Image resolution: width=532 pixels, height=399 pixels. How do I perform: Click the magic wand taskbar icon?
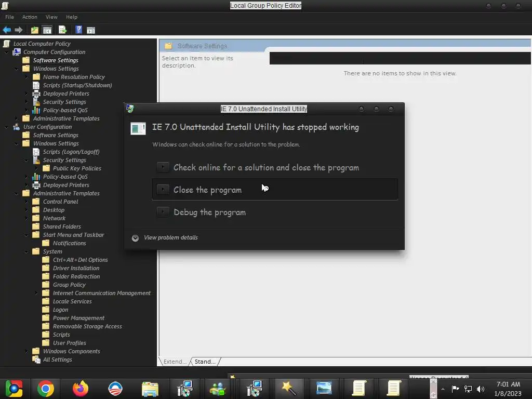[x=289, y=389]
